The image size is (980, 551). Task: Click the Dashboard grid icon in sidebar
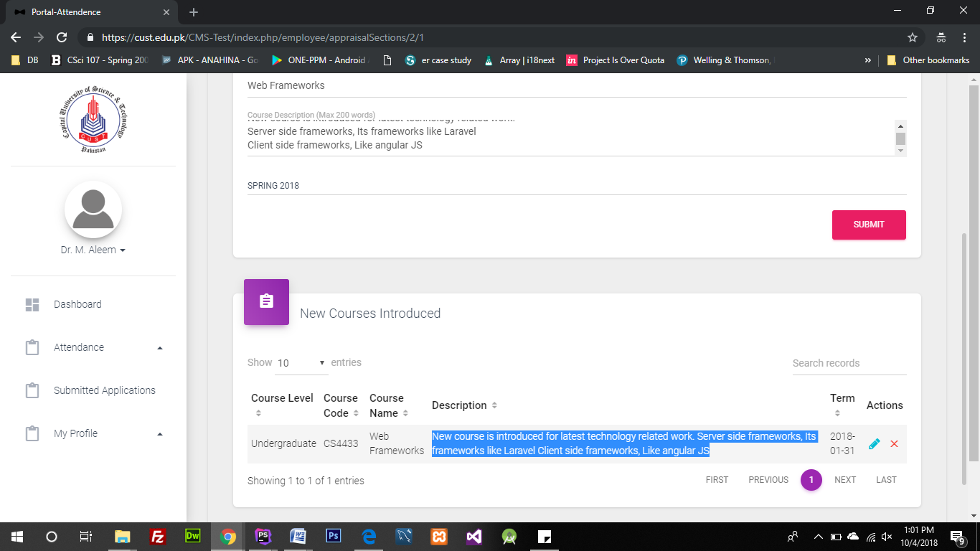(x=32, y=305)
